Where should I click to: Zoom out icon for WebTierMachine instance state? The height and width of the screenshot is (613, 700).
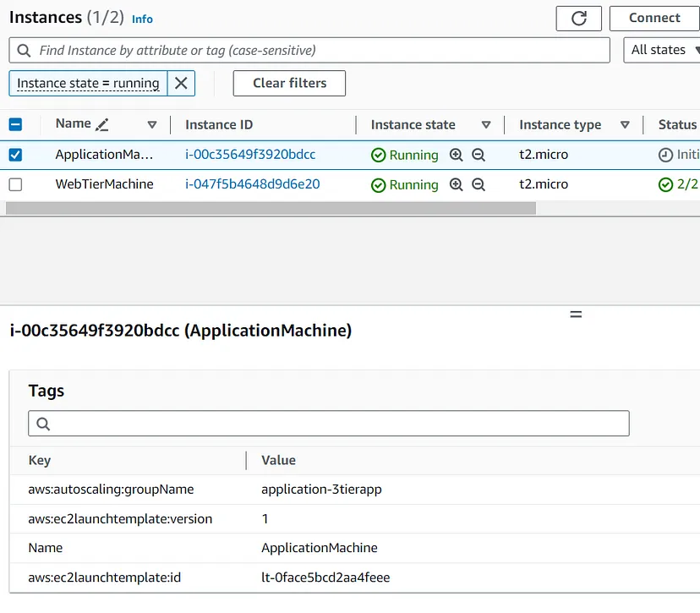(479, 184)
